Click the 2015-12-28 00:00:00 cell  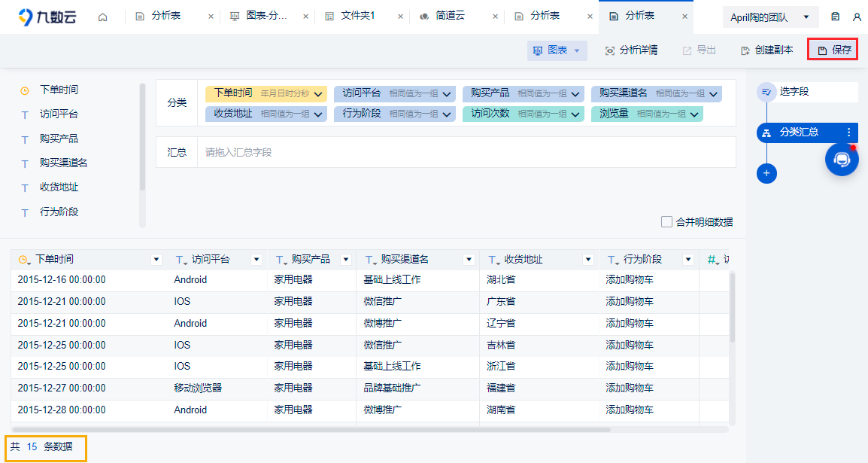(x=62, y=410)
